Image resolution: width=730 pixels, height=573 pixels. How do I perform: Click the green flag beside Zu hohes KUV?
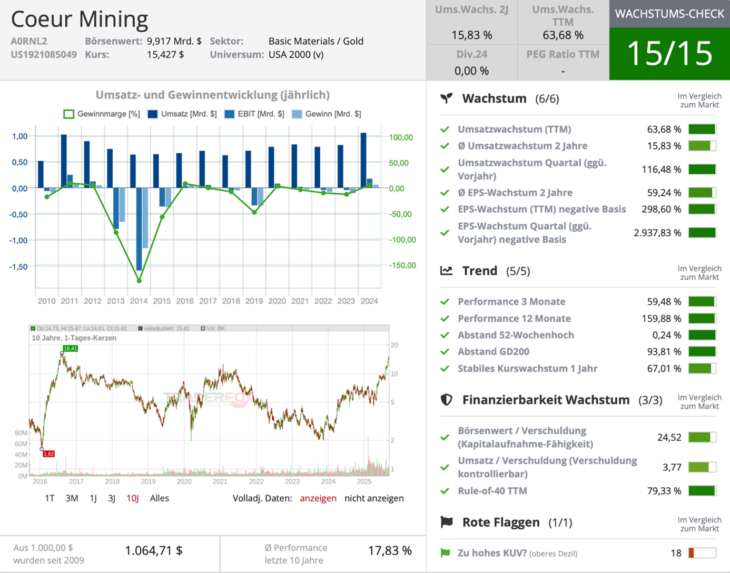pos(445,553)
